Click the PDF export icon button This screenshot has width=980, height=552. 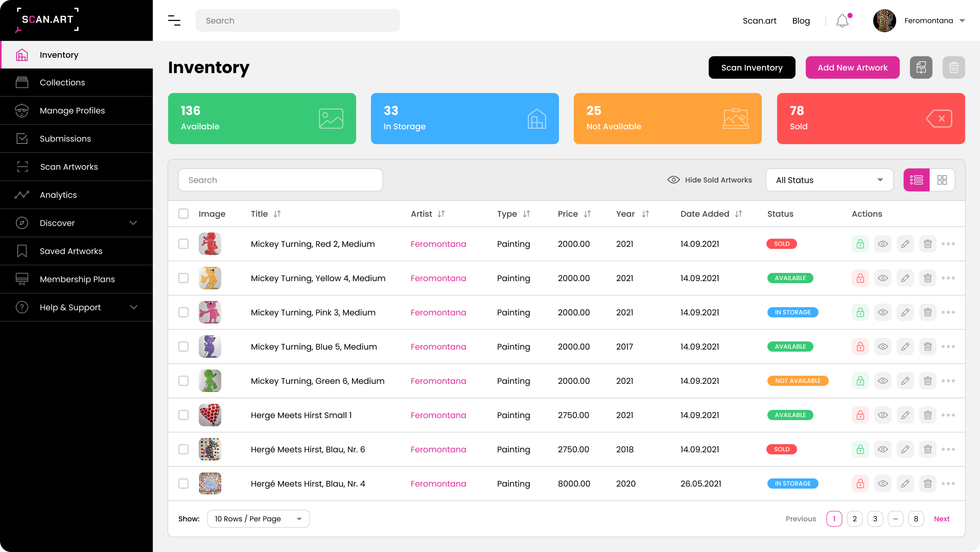[921, 67]
